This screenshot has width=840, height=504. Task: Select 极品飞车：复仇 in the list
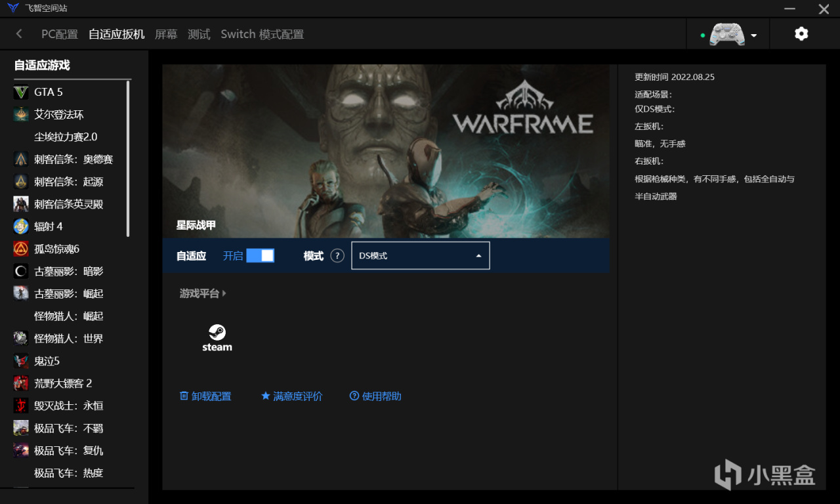click(x=70, y=451)
